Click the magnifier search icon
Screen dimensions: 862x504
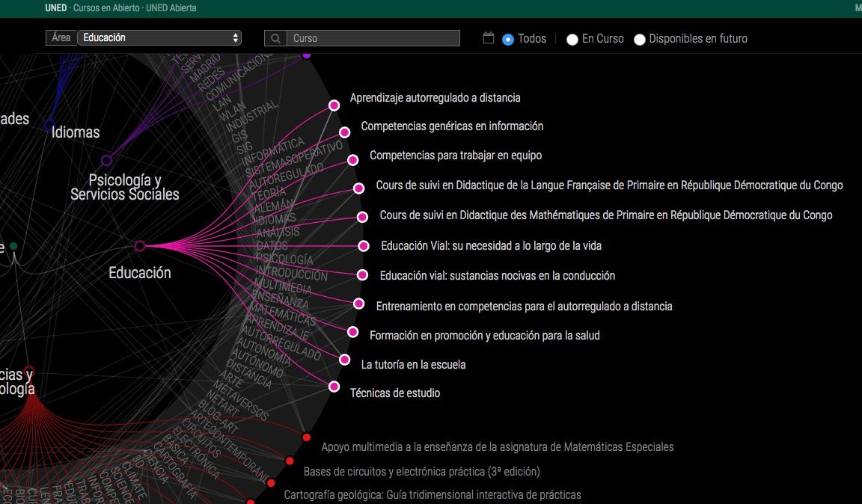pos(276,38)
